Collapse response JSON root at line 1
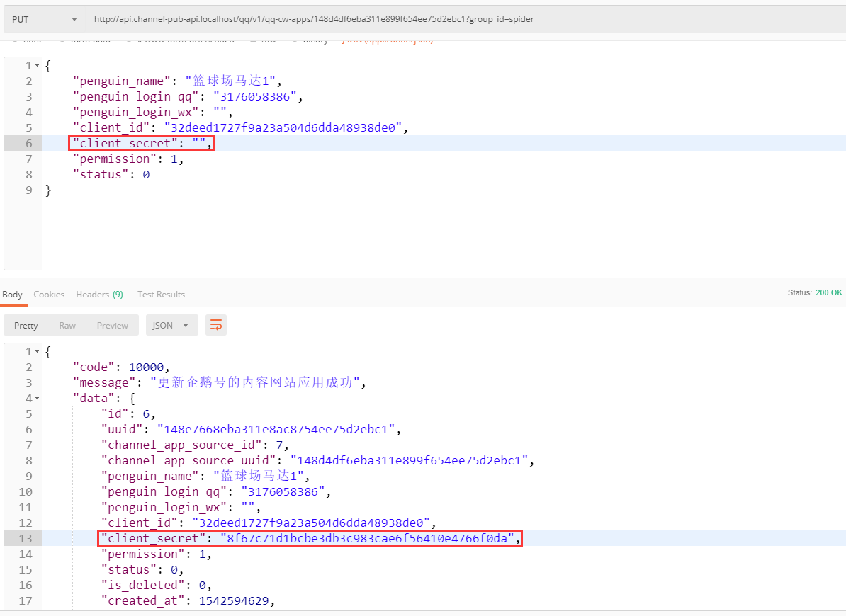Viewport: 846px width, 616px height. 38,352
